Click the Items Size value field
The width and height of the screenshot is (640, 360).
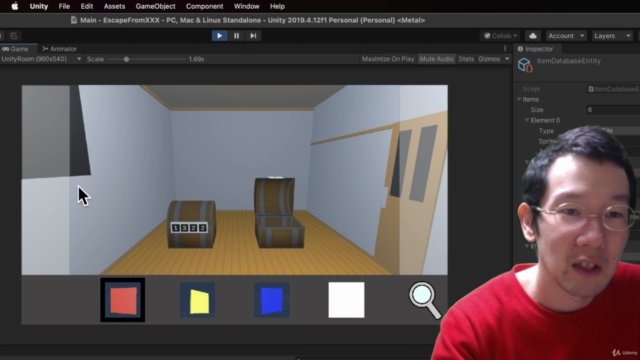(x=613, y=110)
